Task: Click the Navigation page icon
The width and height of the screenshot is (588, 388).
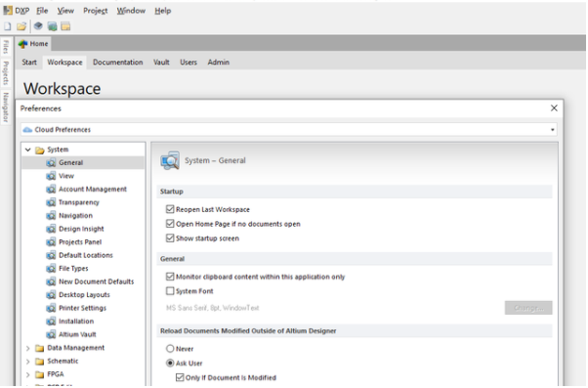Action: (51, 216)
